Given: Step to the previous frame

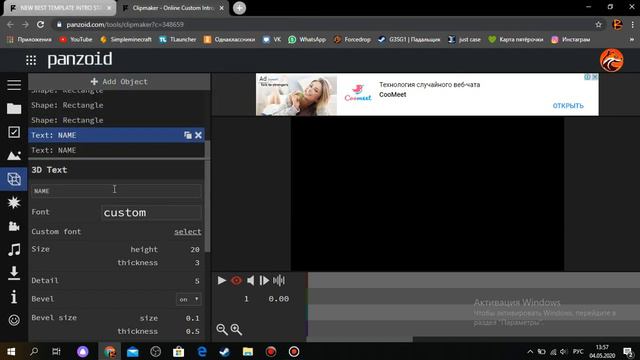Looking at the screenshot, I should 251,280.
